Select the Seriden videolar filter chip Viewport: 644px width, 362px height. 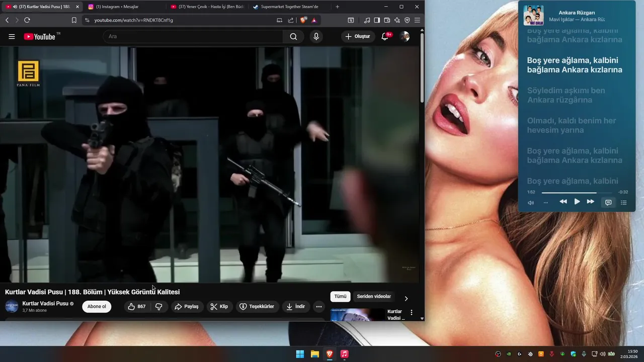point(374,296)
